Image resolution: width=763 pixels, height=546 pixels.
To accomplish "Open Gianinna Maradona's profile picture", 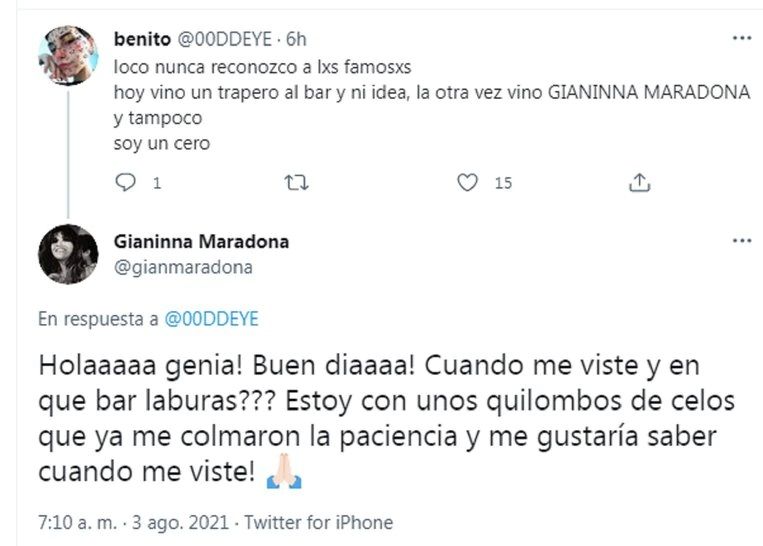I will point(68,254).
